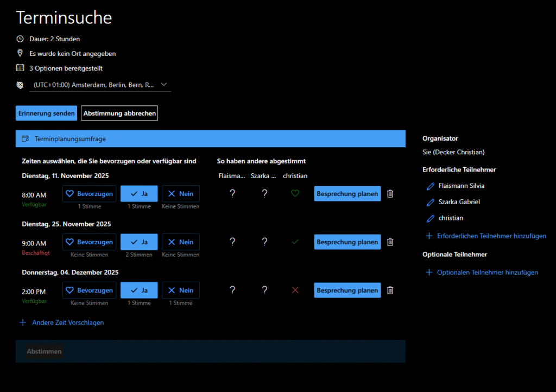Delete the 11. November time option via trash icon
The width and height of the screenshot is (556, 392).
[x=390, y=194]
